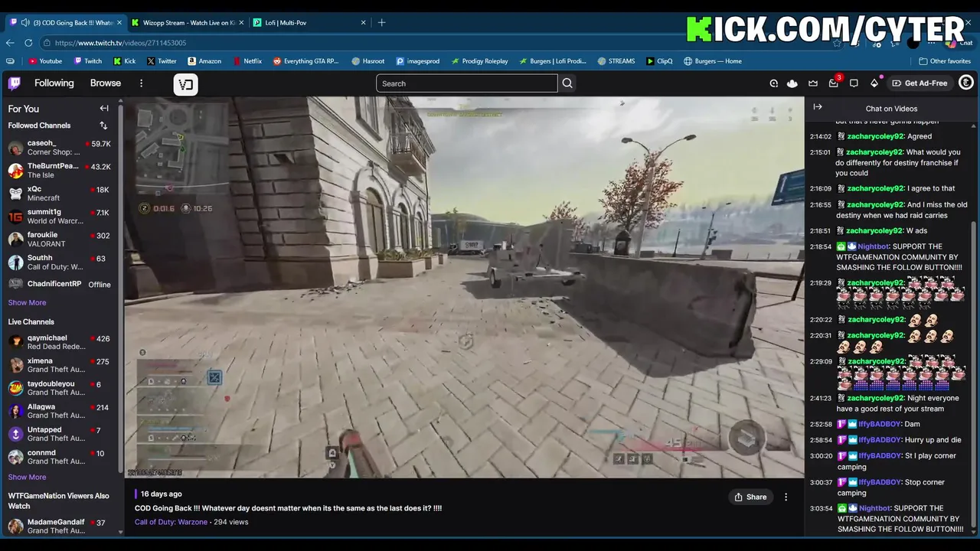
Task: Submit search with the magnifier button
Action: 567,83
